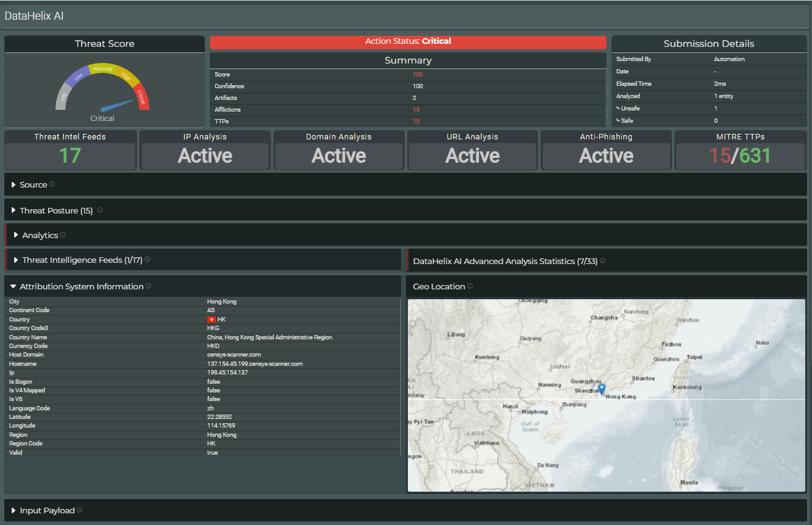Viewport: 812px width, 525px height.
Task: Expand Threat Intelligence Feeds (1/17)
Action: [x=16, y=260]
